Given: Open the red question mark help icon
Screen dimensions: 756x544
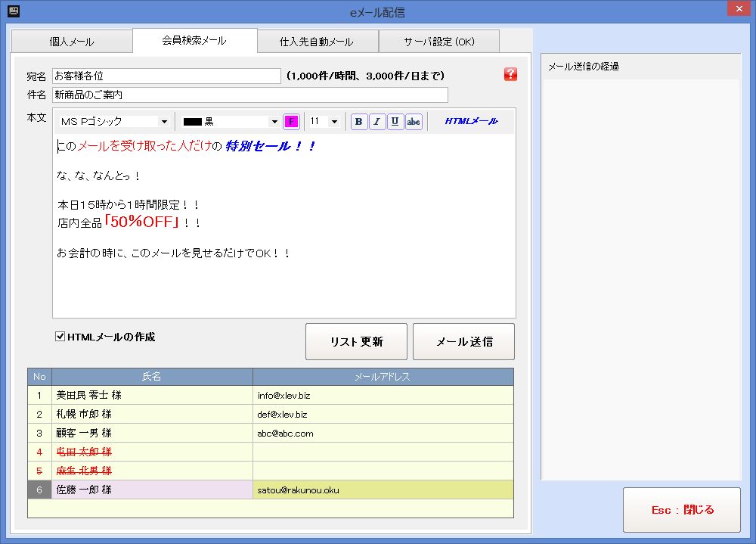Looking at the screenshot, I should [x=510, y=74].
